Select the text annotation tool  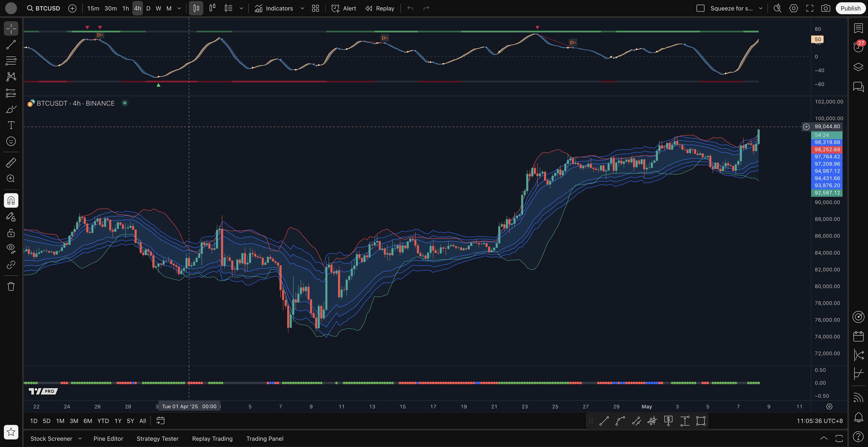(x=11, y=125)
